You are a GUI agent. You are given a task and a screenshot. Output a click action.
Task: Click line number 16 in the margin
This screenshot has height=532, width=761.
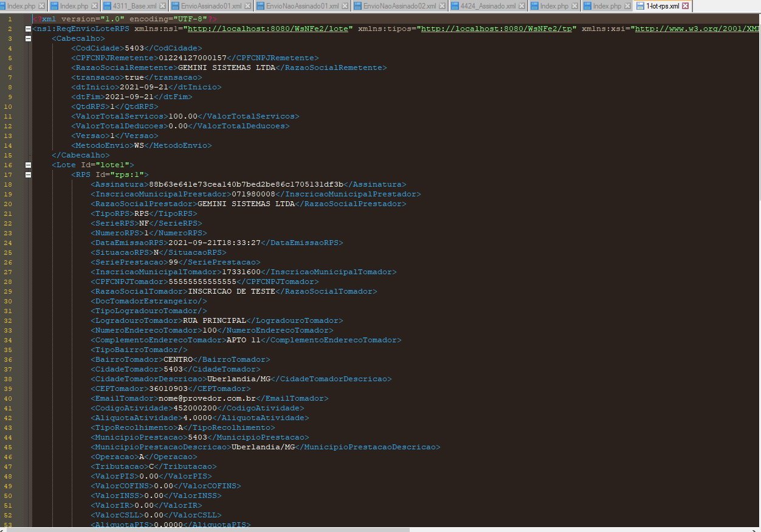[8, 165]
